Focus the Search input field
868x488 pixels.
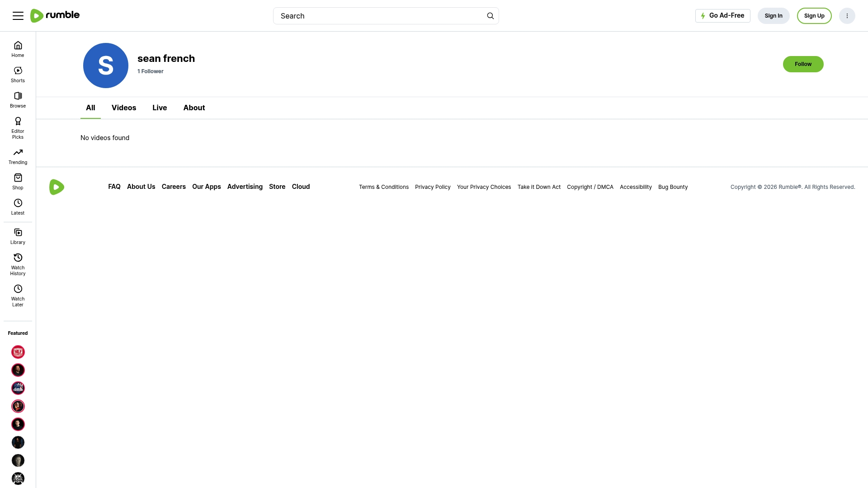pyautogui.click(x=380, y=16)
